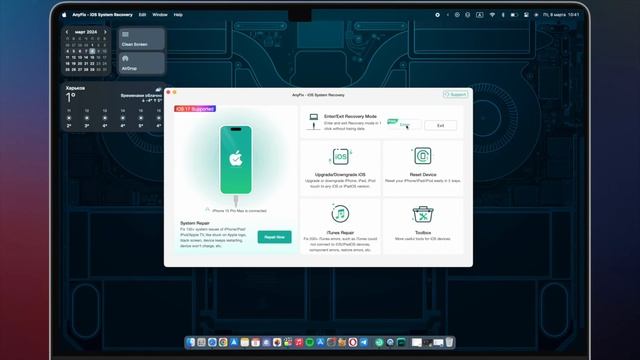
Task: Open the Upgrade/Downgrade iOS tile icon
Action: click(x=340, y=156)
